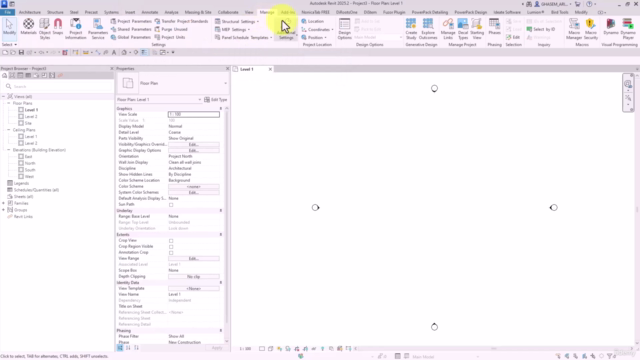Launch Dynamo
The image size is (640, 360).
(x=611, y=28)
